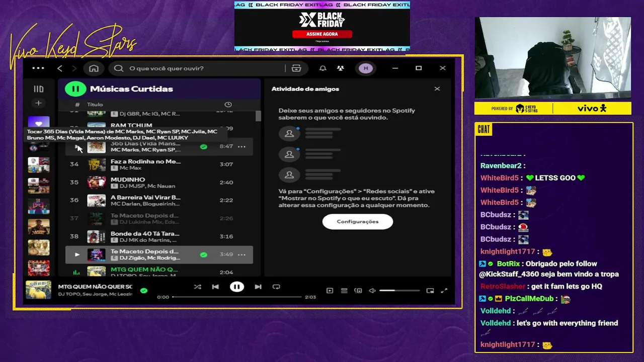
Task: Open the Mc Max track cover thumbnail
Action: pyautogui.click(x=97, y=165)
